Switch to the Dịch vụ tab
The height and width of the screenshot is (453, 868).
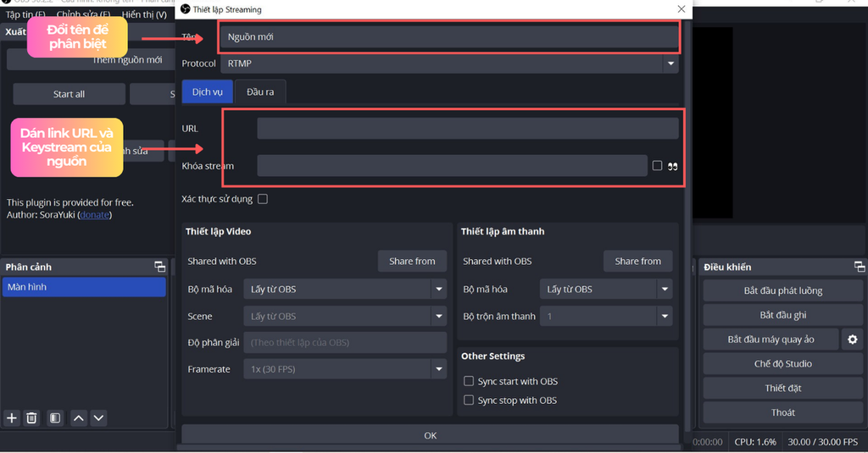tap(208, 91)
